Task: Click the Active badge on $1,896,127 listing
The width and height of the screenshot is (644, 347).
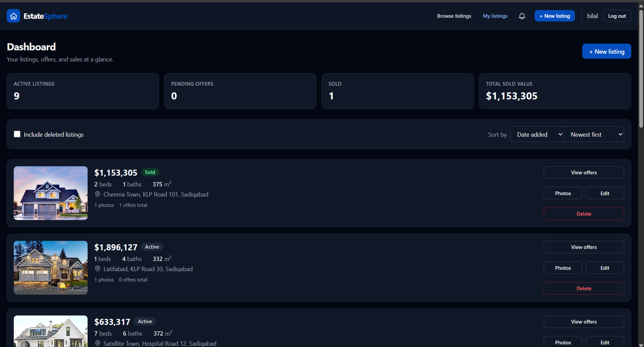Action: point(152,247)
